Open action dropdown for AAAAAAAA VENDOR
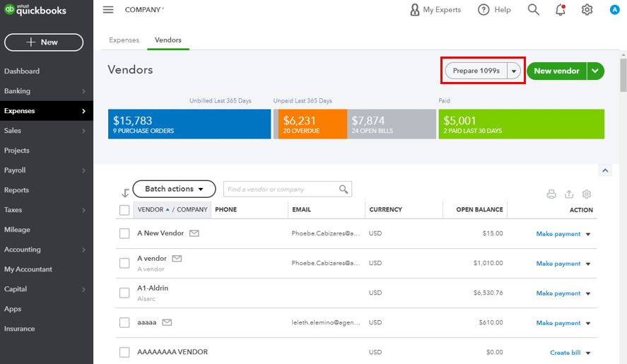This screenshot has height=364, width=627. coord(588,353)
